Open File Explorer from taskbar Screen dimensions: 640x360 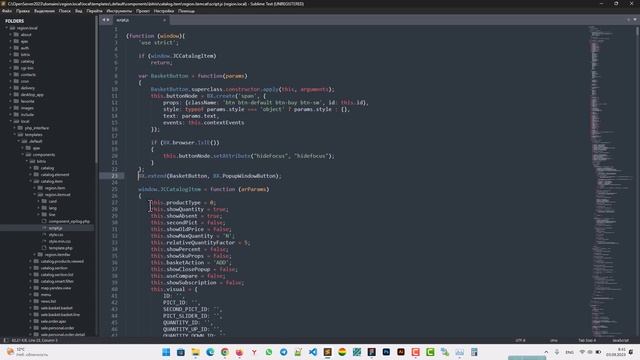tap(195, 352)
